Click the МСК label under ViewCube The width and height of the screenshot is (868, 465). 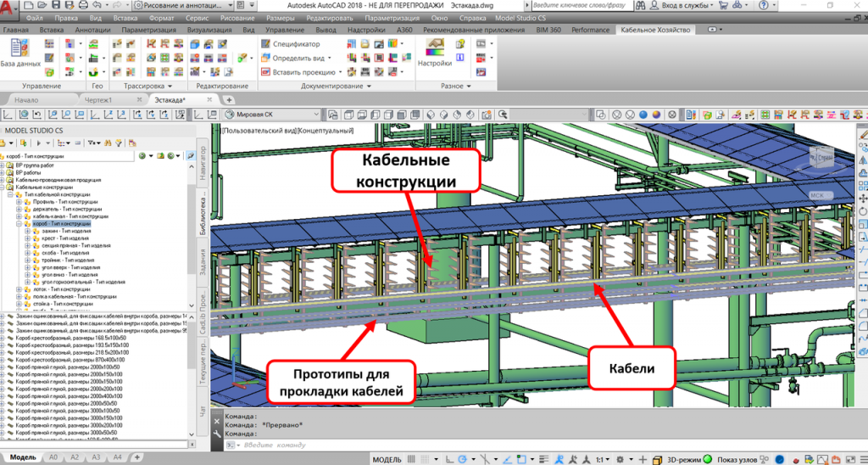(x=818, y=196)
